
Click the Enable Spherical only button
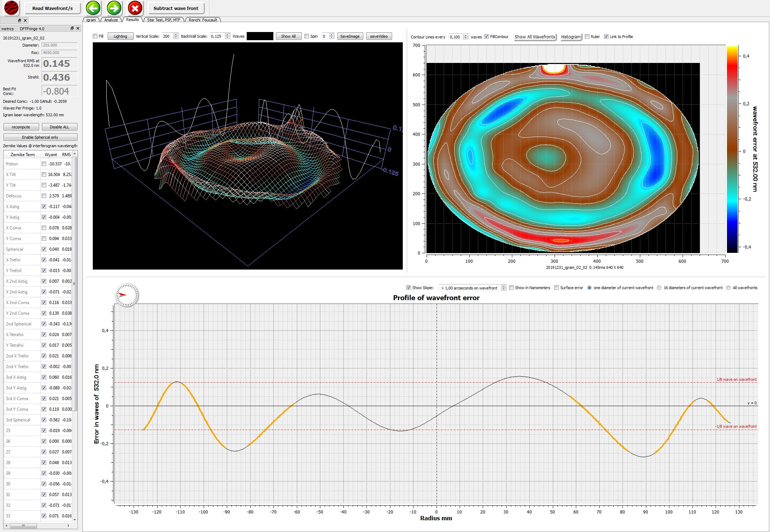tap(40, 137)
